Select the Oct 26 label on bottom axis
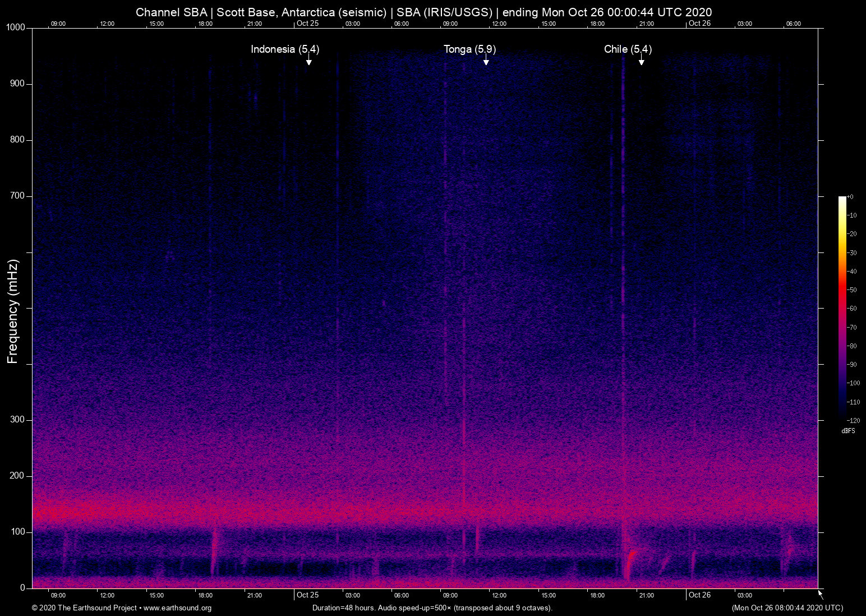The height and width of the screenshot is (616, 866). click(x=701, y=595)
